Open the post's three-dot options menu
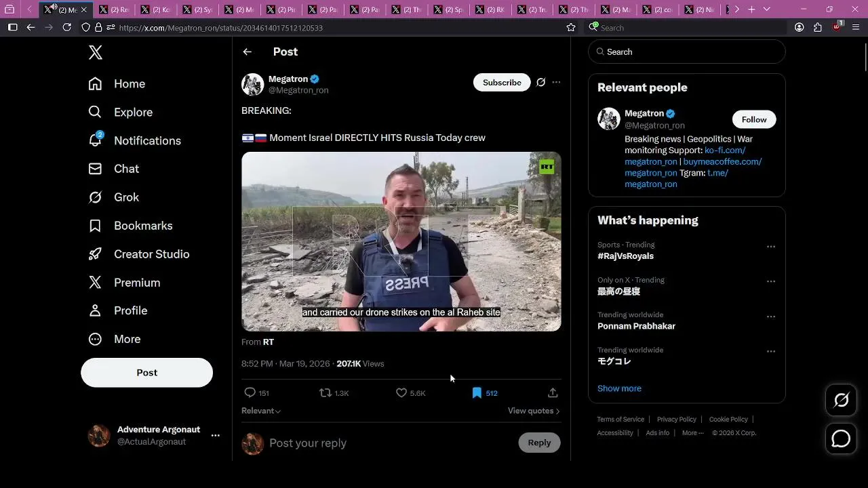The width and height of the screenshot is (868, 488). click(556, 83)
